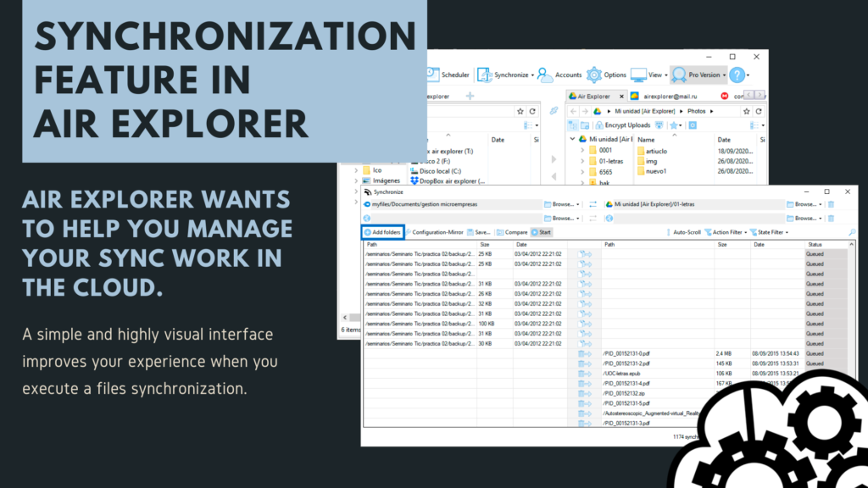Click the upload action icon in first sync row
The height and width of the screenshot is (488, 868).
click(585, 254)
